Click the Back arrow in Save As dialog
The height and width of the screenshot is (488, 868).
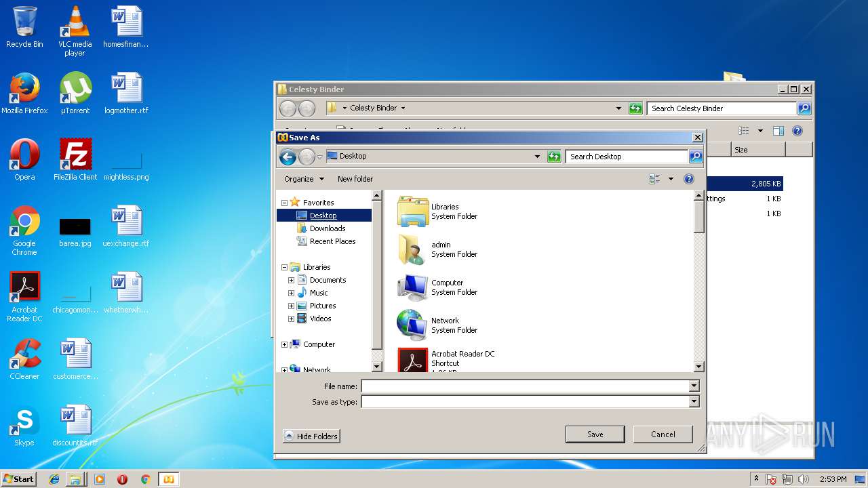(x=288, y=157)
